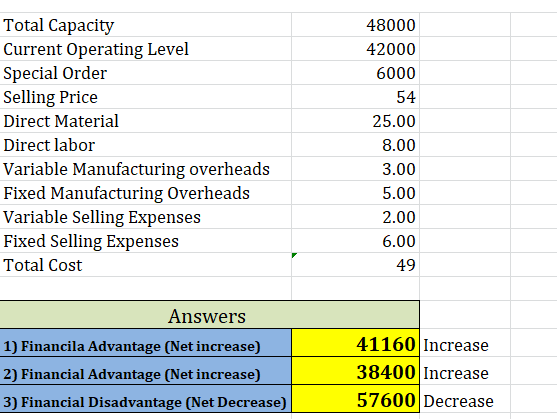The height and width of the screenshot is (419, 557).
Task: Select the 'Direct labor' label cell
Action: coord(146,145)
